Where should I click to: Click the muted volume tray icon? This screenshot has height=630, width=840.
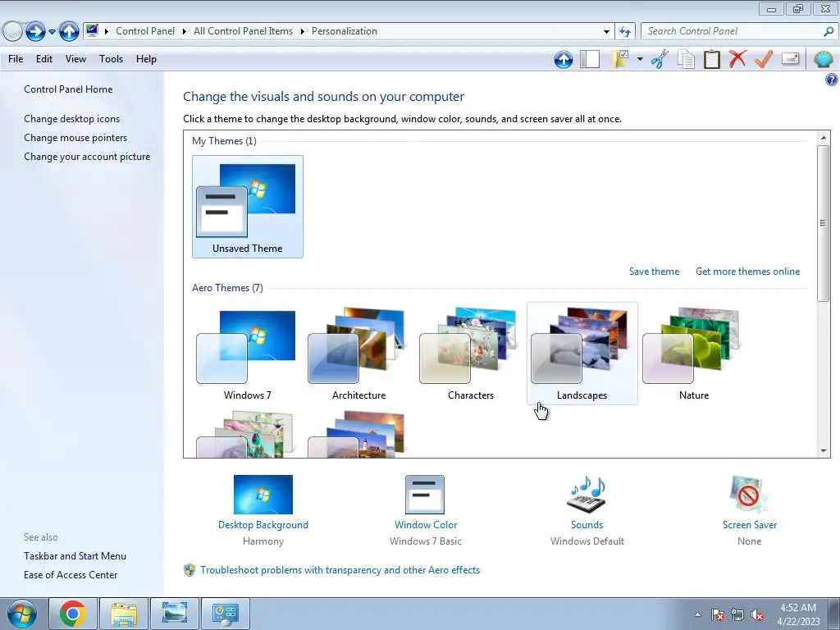[x=757, y=614]
